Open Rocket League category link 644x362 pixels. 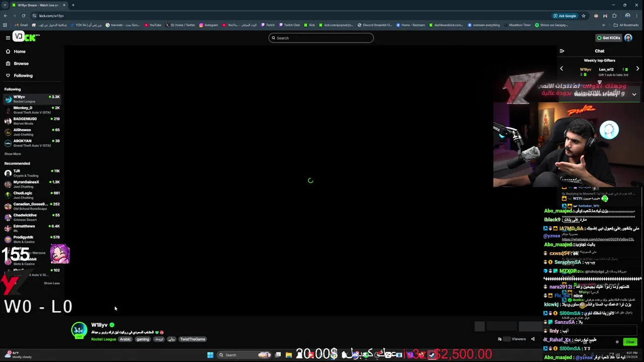[103, 339]
